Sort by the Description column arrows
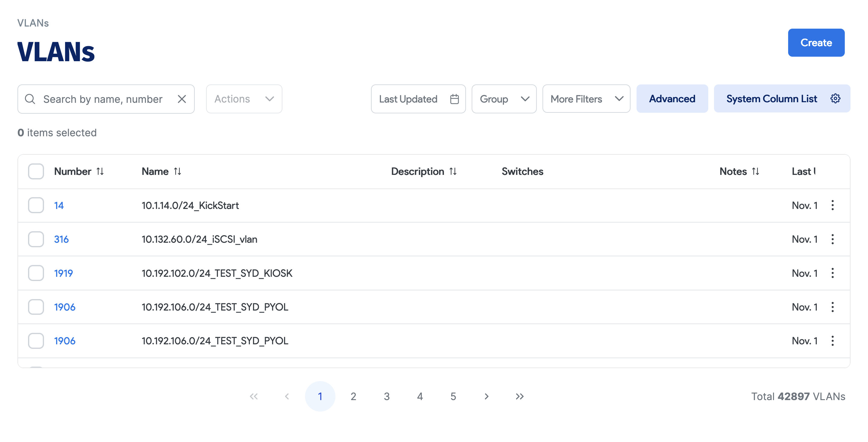The image size is (868, 442). pos(453,171)
